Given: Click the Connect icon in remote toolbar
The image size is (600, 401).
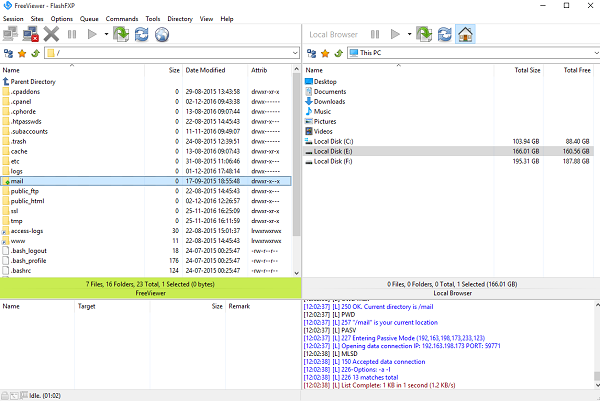Looking at the screenshot, I should pos(10,34).
